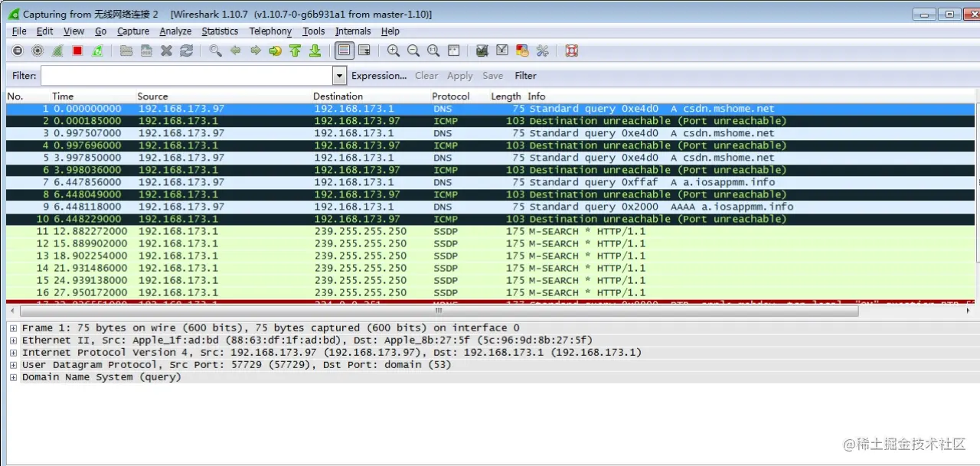Open the Tools menu
The height and width of the screenshot is (466, 980).
pyautogui.click(x=314, y=31)
